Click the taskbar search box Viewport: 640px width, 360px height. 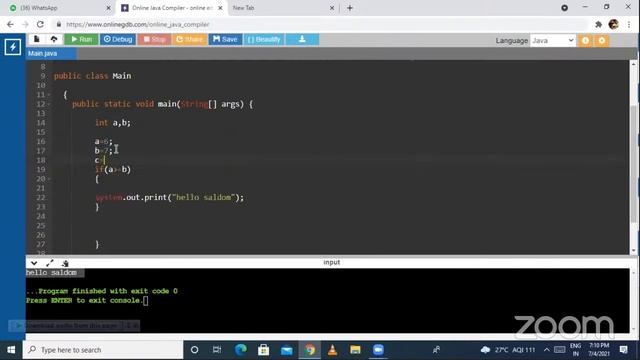103,350
